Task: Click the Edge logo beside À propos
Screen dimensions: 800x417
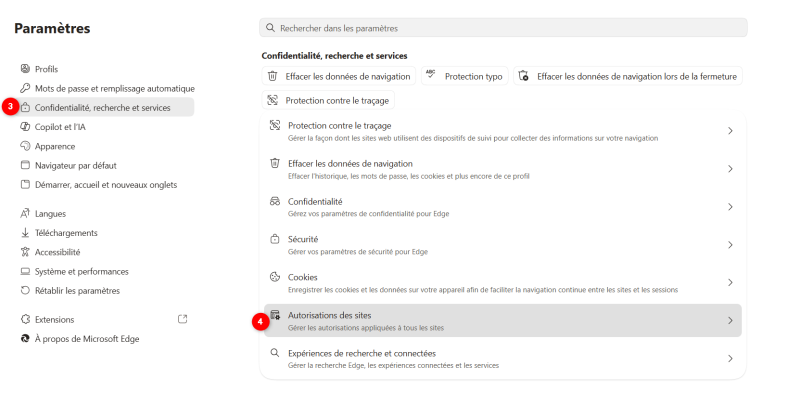Action: point(25,338)
